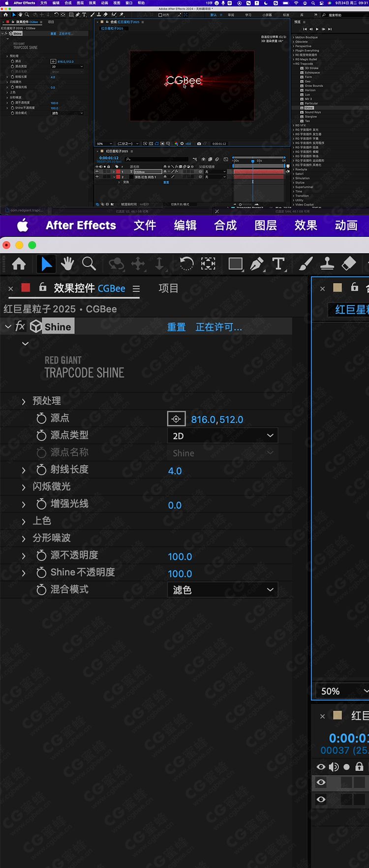This screenshot has height=868, width=369.
Task: Collapse the Shine effect arrow in enlarged panel
Action: pos(8,326)
